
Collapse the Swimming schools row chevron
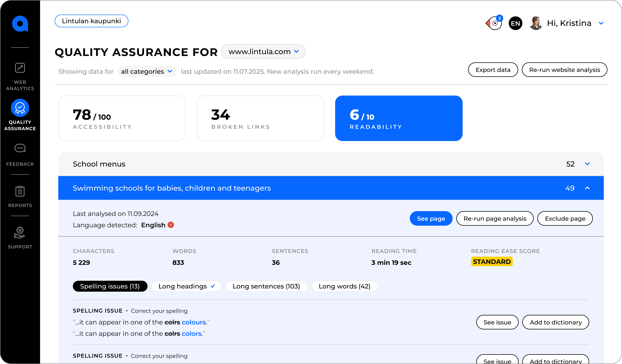click(587, 188)
